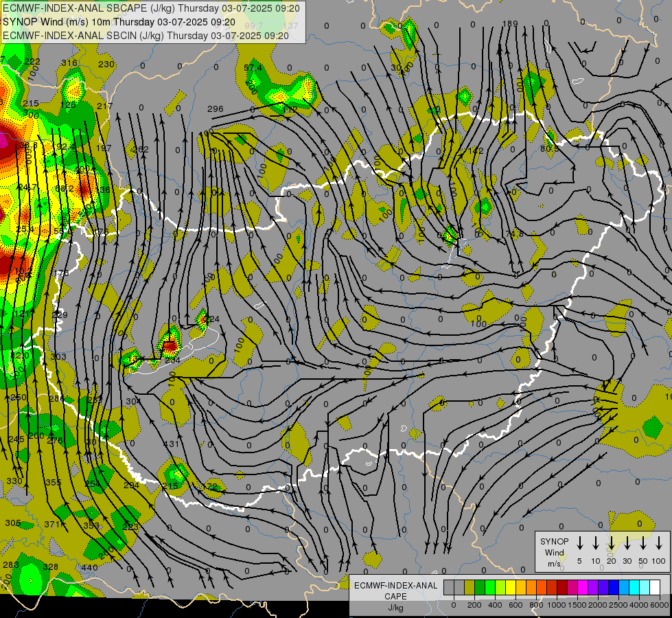Select the first gray swatch in CAPE bar

pos(449,587)
